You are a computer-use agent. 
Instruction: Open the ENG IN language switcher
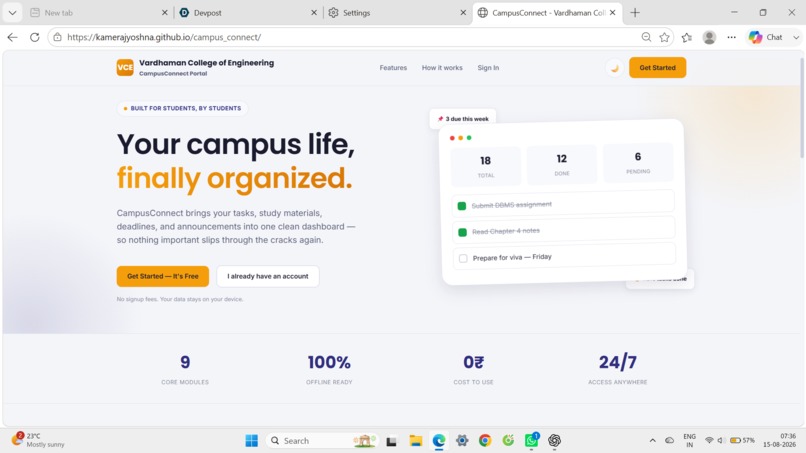click(689, 441)
